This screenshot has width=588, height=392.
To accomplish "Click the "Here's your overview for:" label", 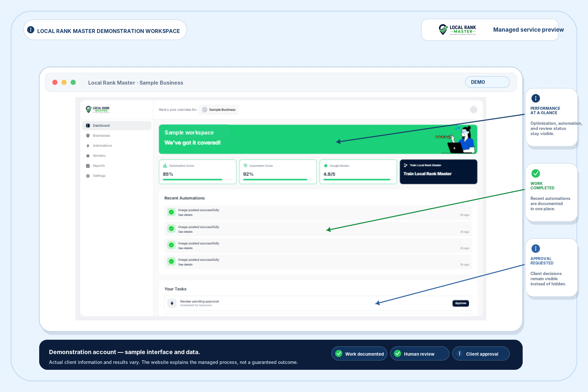I will click(178, 110).
